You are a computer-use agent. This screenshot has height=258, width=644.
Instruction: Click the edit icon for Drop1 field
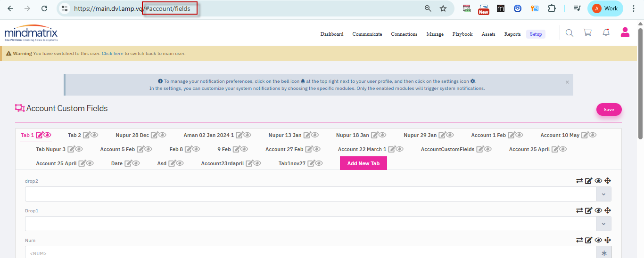(x=588, y=210)
